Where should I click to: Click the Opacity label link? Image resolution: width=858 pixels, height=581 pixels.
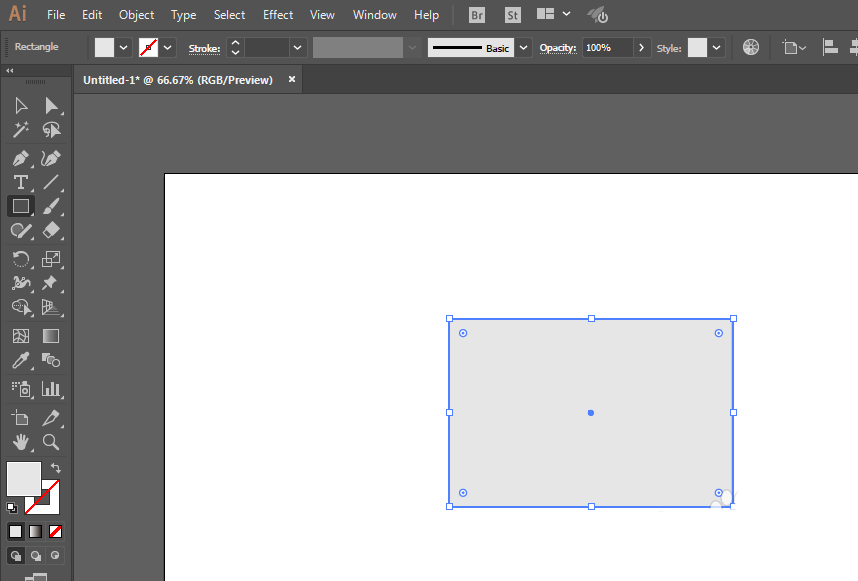click(558, 48)
